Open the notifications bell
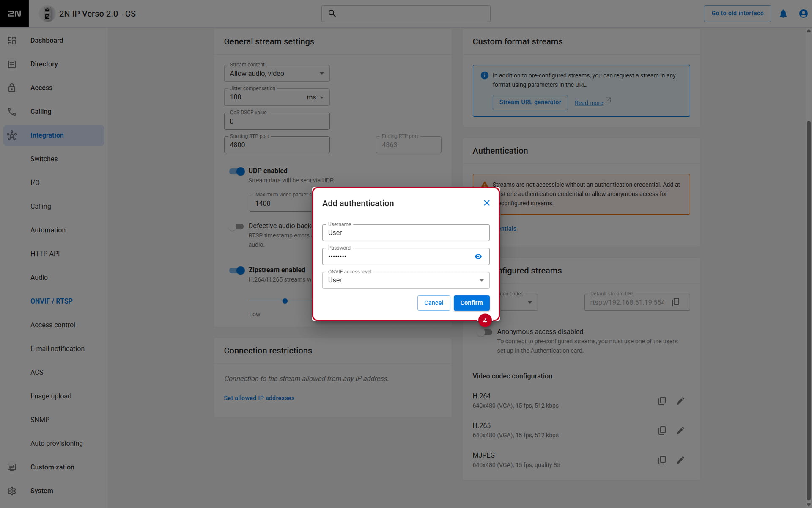 pos(783,14)
